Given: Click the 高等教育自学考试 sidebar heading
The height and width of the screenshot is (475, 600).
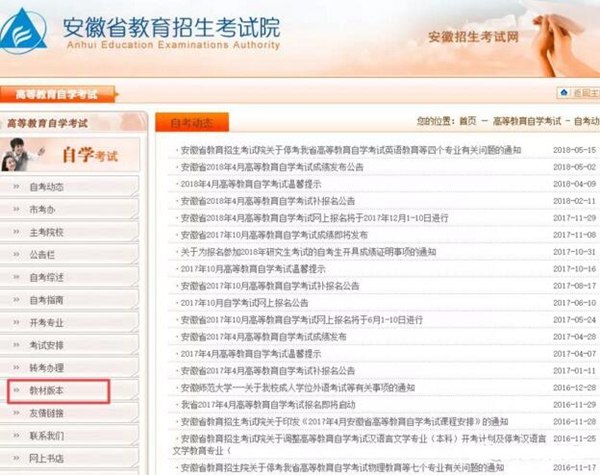Looking at the screenshot, I should [47, 123].
